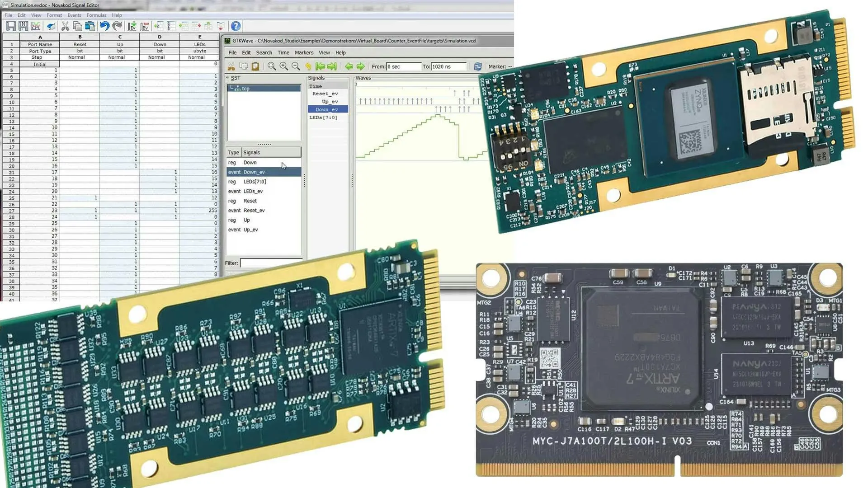Click the blue Help question mark icon
The width and height of the screenshot is (868, 488).
(236, 26)
